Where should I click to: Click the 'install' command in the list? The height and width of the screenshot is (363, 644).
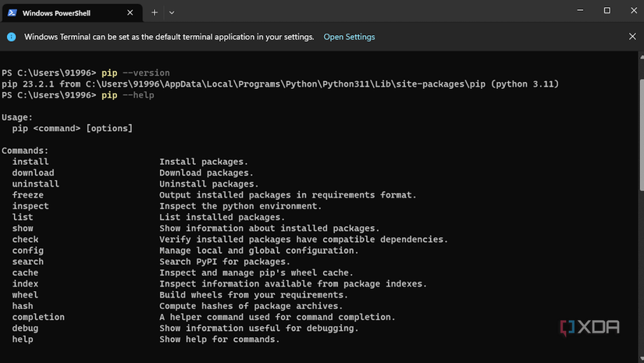(x=30, y=162)
